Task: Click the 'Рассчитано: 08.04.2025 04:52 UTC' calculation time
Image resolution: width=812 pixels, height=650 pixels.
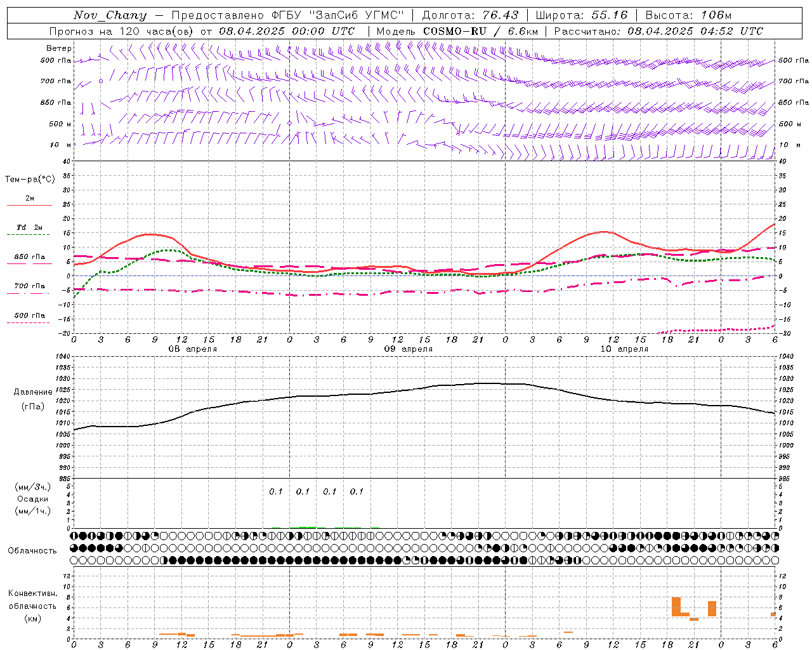Action: (658, 31)
